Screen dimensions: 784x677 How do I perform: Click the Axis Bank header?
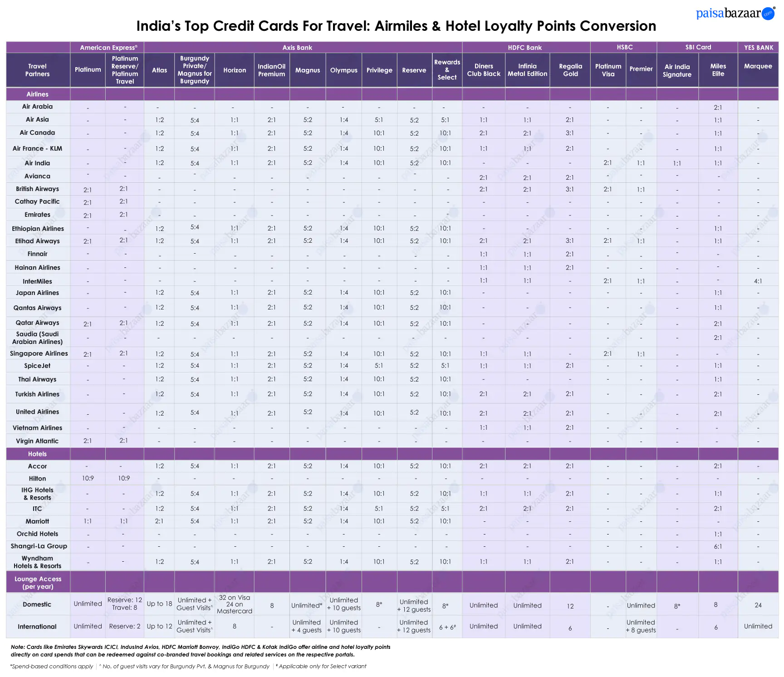[298, 47]
